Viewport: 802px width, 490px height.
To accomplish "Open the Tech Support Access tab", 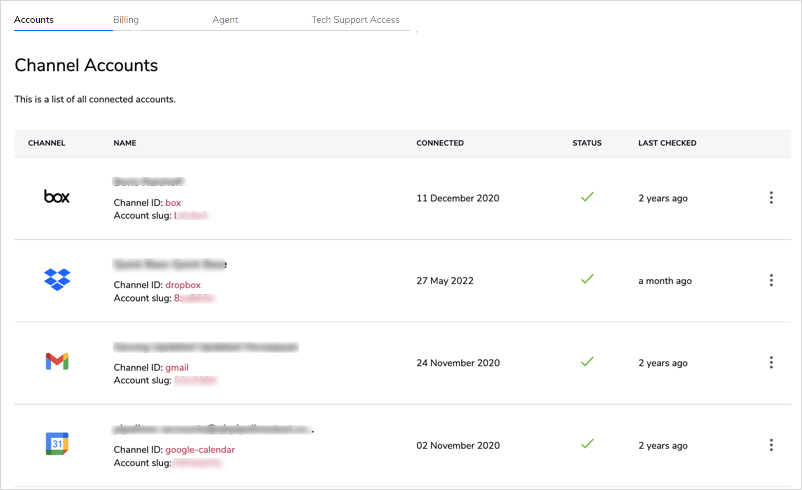I will pyautogui.click(x=355, y=19).
